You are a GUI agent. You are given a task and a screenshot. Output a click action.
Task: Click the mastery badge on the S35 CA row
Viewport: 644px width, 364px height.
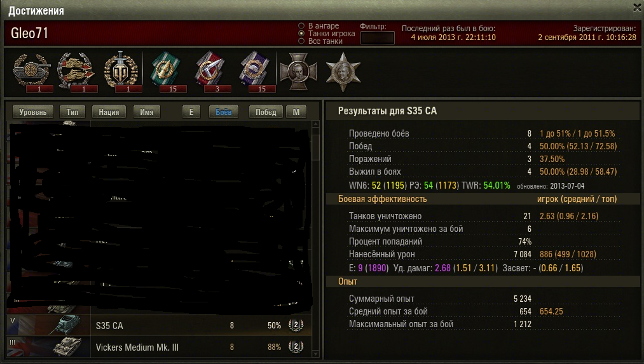pyautogui.click(x=296, y=325)
